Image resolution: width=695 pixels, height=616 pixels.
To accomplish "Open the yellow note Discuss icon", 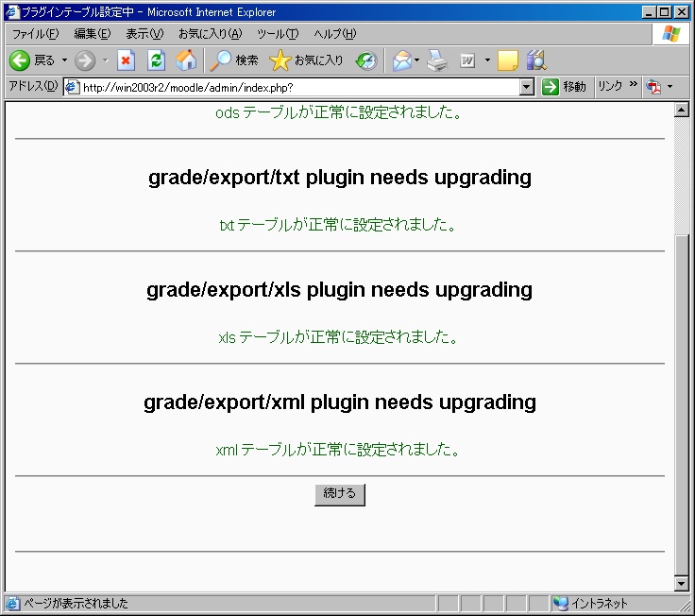I will coord(507,60).
